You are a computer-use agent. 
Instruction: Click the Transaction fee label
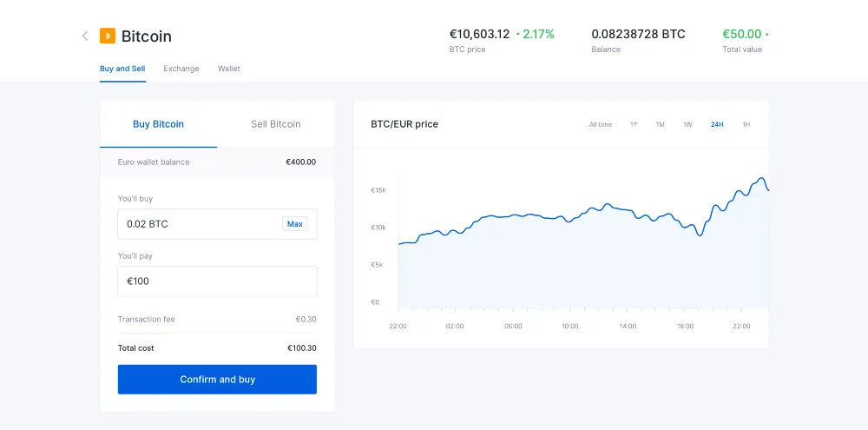click(x=146, y=319)
